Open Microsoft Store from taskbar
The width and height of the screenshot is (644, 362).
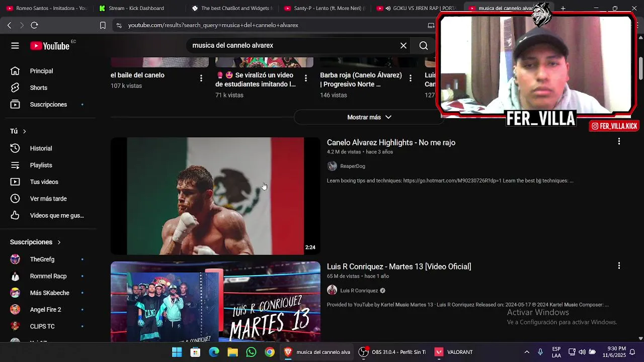click(195, 352)
